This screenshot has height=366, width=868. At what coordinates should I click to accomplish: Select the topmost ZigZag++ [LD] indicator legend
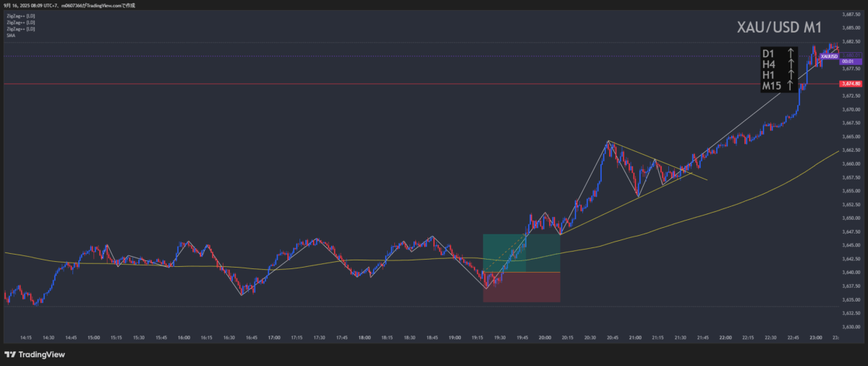click(x=20, y=15)
